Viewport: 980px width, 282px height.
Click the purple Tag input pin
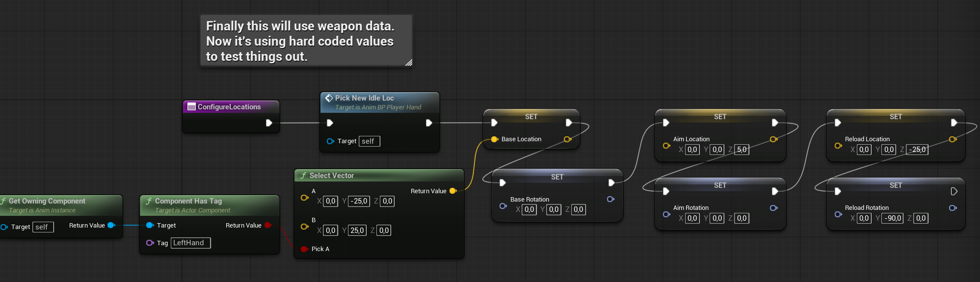tap(150, 243)
